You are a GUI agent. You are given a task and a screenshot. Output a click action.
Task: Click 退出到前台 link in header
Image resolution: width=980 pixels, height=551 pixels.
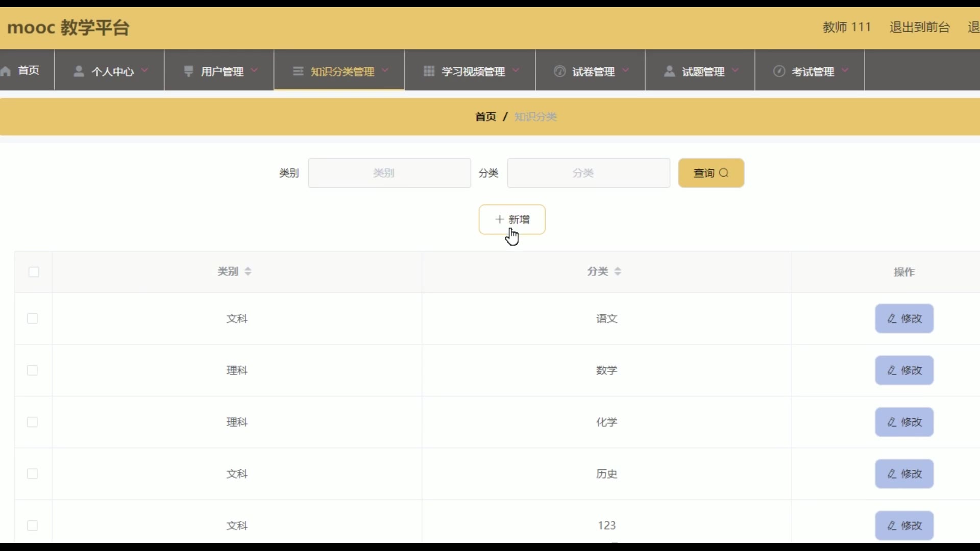pyautogui.click(x=919, y=27)
